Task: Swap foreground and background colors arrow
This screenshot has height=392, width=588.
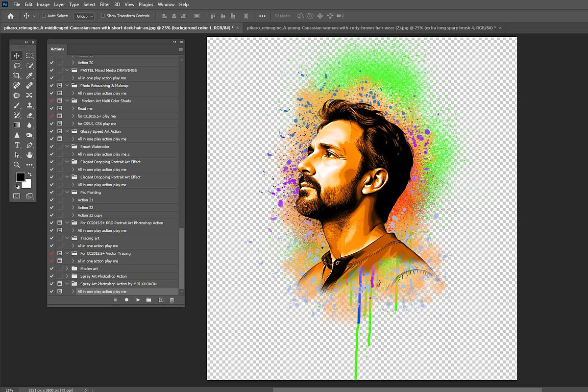Action: (x=29, y=174)
